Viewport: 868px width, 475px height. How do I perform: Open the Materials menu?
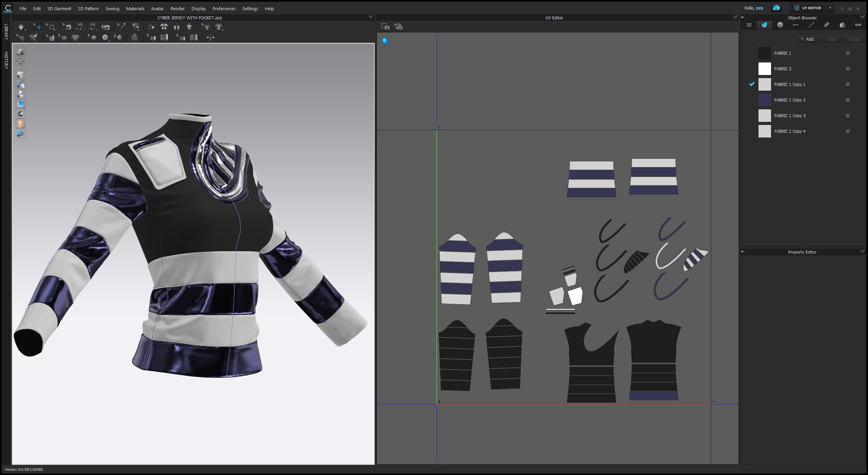pos(135,9)
